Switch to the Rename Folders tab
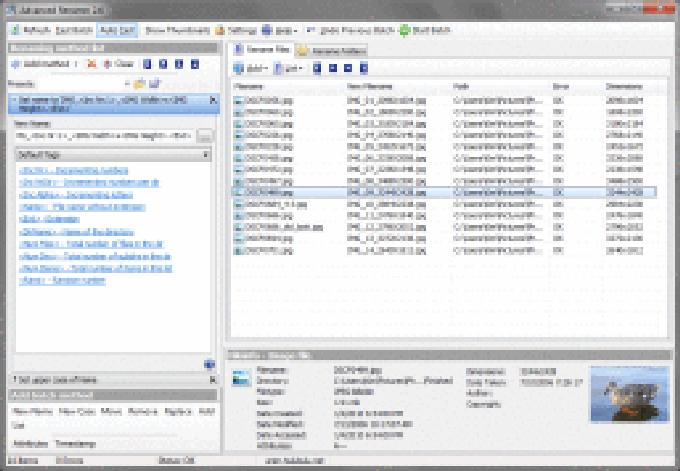The height and width of the screenshot is (471, 680). [x=332, y=50]
